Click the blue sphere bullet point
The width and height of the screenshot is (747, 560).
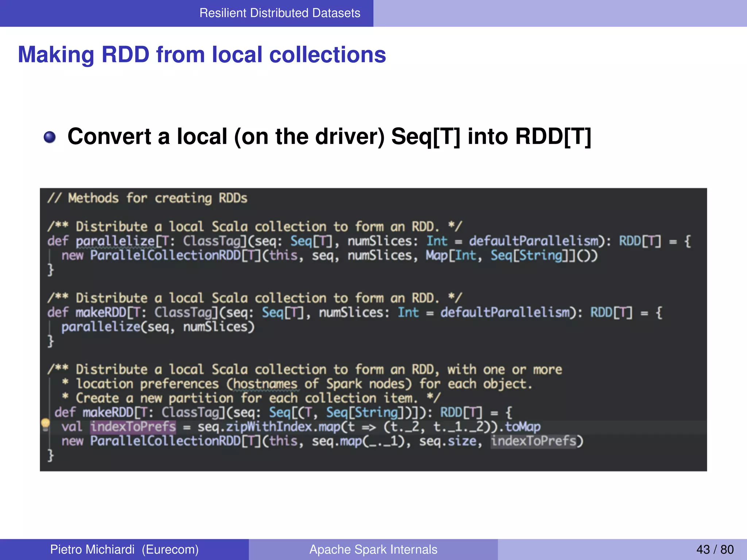click(50, 137)
